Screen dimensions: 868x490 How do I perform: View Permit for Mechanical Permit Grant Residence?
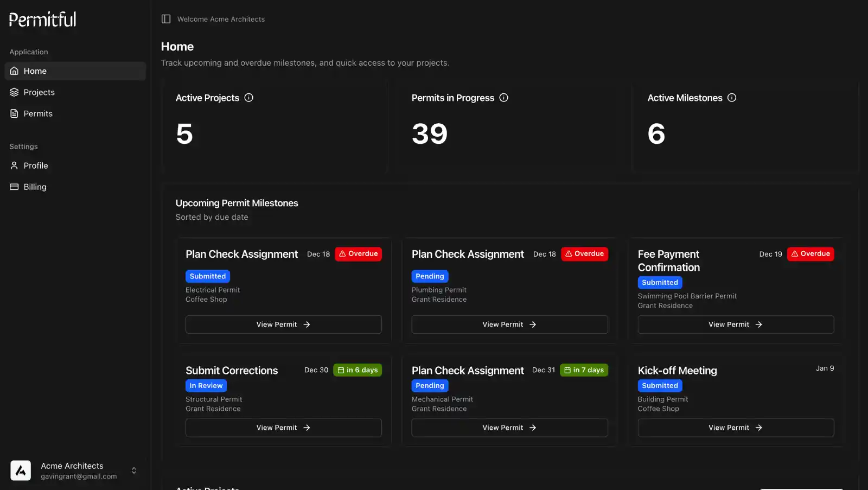point(509,428)
